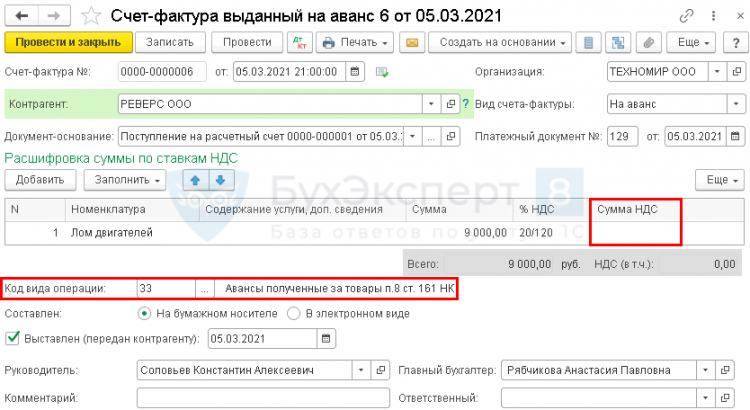The height and width of the screenshot is (410, 750).
Task: Click the Платежный документ № field 129
Action: (622, 136)
